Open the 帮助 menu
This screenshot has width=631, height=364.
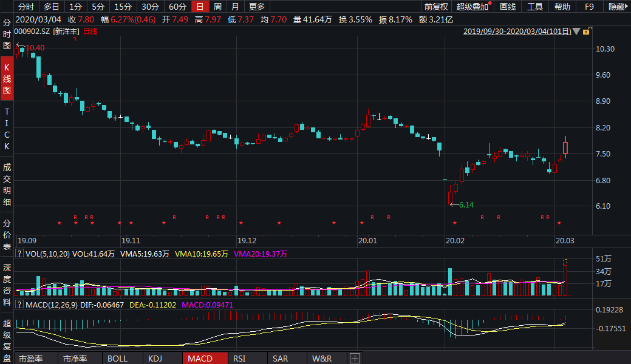click(x=562, y=7)
